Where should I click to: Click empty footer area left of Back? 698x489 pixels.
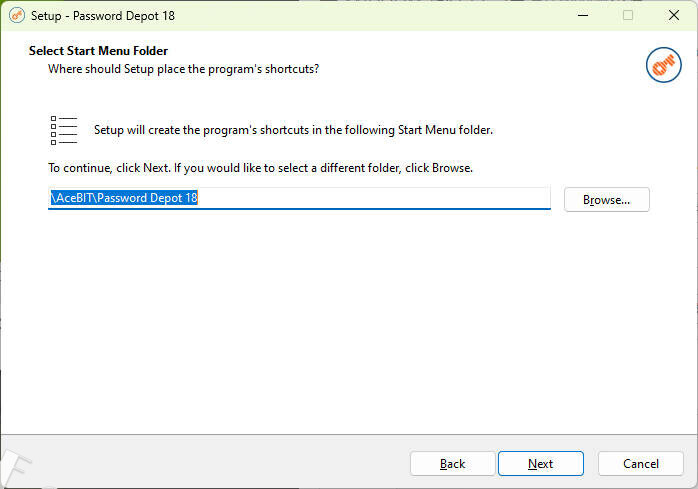click(x=200, y=463)
